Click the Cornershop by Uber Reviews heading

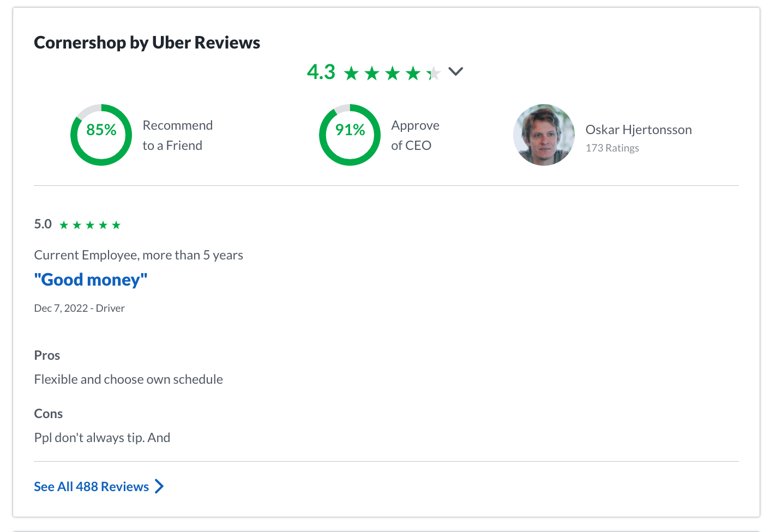pyautogui.click(x=147, y=43)
